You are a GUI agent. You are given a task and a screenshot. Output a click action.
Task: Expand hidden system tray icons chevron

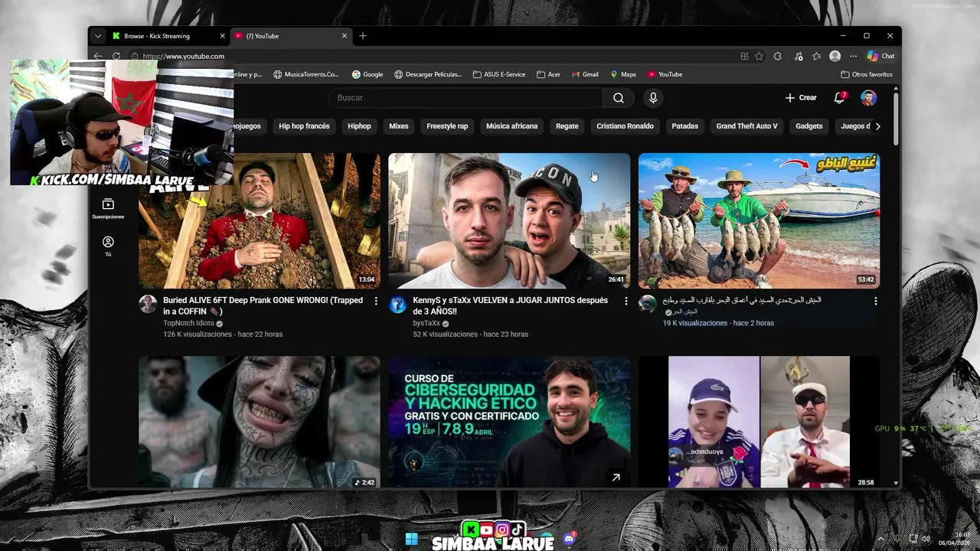[880, 539]
